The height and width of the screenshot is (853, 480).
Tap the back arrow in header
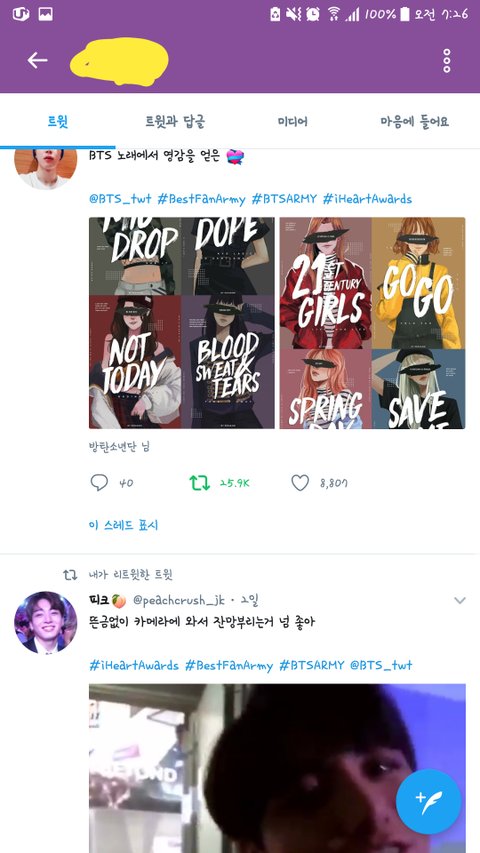pos(38,60)
